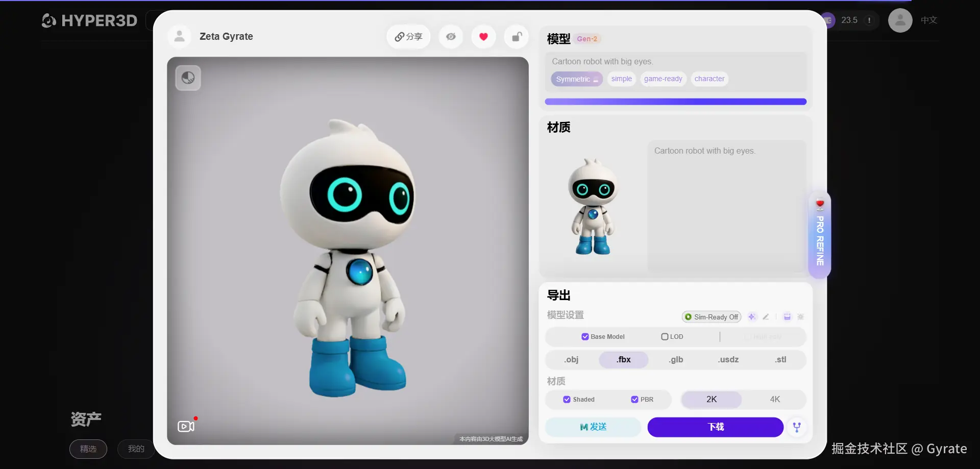Click the 下载 download button
This screenshot has height=469, width=980.
(x=715, y=427)
